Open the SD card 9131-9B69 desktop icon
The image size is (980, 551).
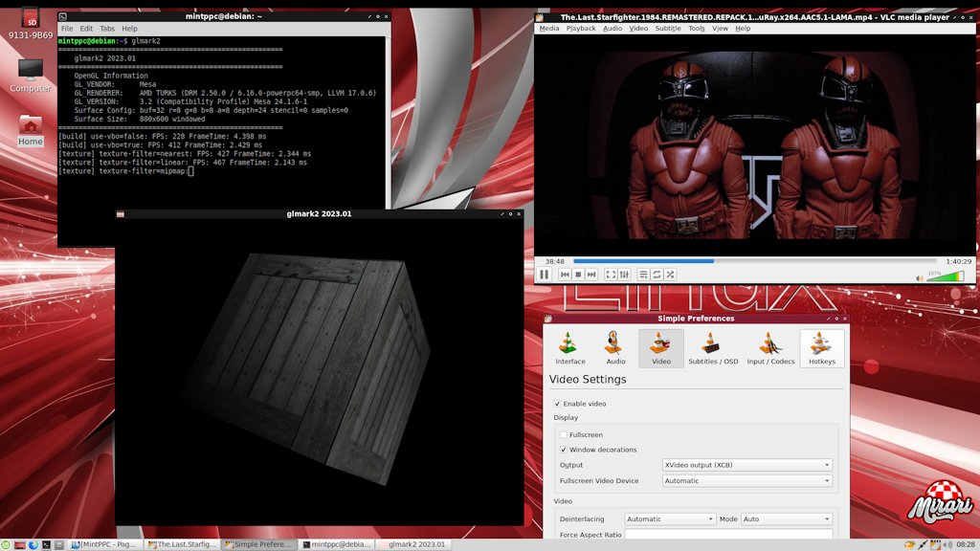(x=30, y=23)
